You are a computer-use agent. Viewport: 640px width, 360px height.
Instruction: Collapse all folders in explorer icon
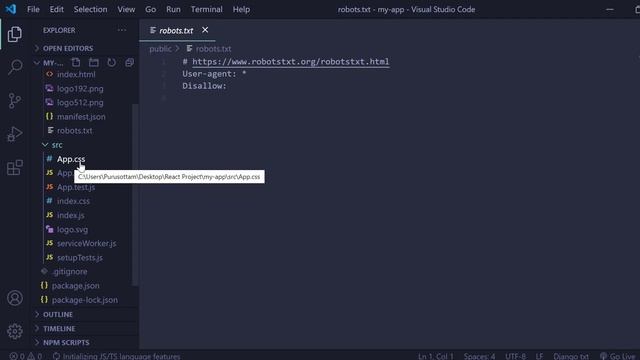129,62
